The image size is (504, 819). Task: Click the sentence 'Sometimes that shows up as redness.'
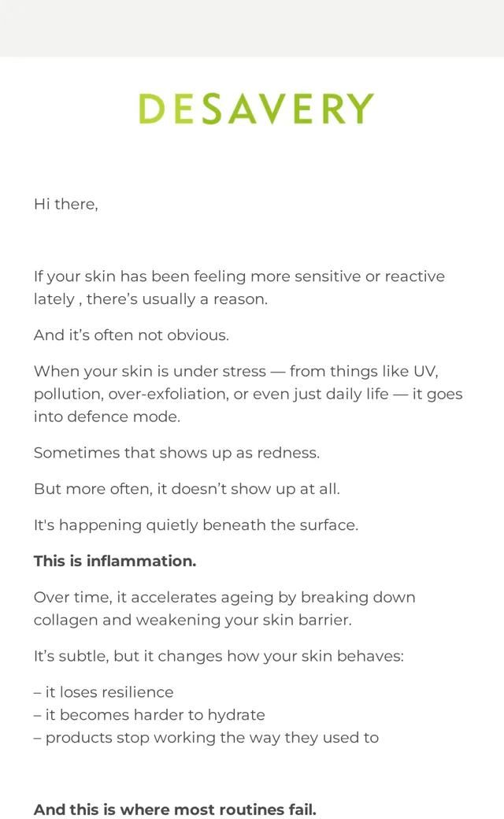pyautogui.click(x=176, y=452)
